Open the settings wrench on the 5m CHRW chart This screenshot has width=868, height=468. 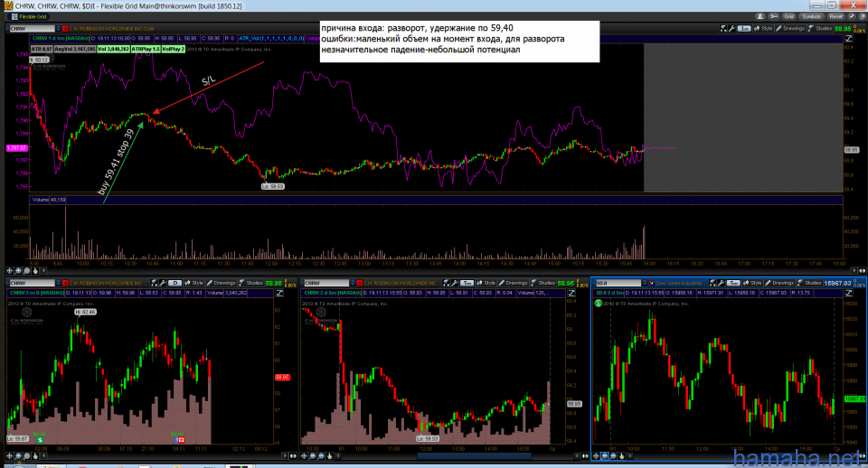[x=455, y=283]
